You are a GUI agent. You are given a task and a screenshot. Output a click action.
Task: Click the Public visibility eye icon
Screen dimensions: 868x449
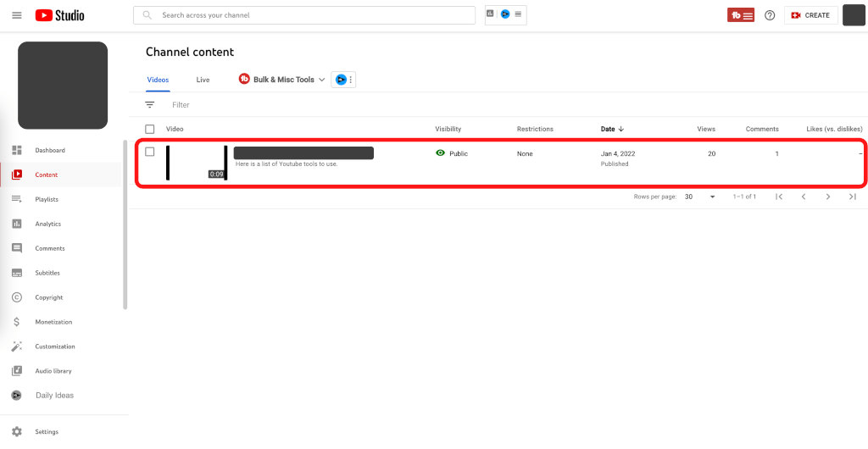tap(440, 153)
